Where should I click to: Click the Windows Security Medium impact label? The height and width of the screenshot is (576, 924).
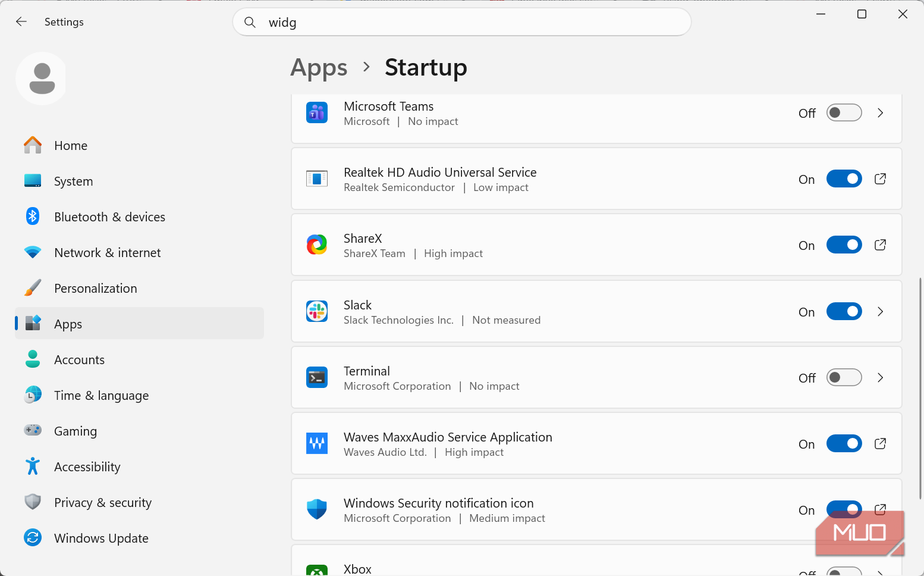[507, 518]
